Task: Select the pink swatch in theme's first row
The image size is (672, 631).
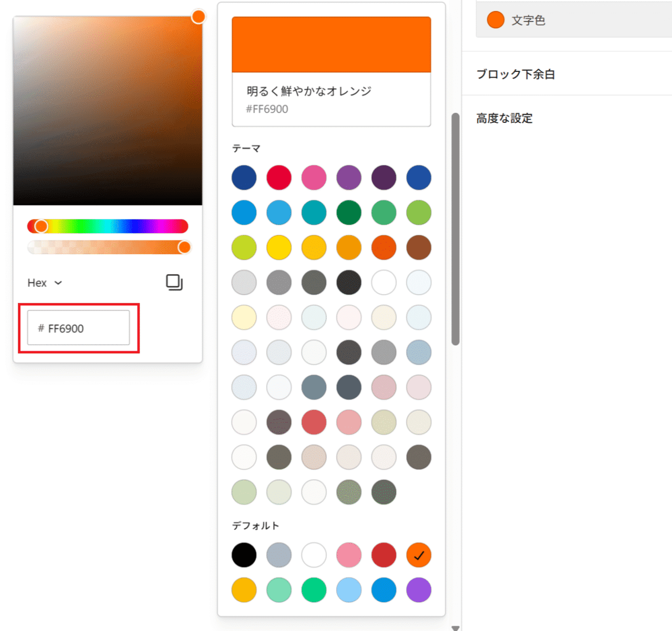Action: pos(314,177)
